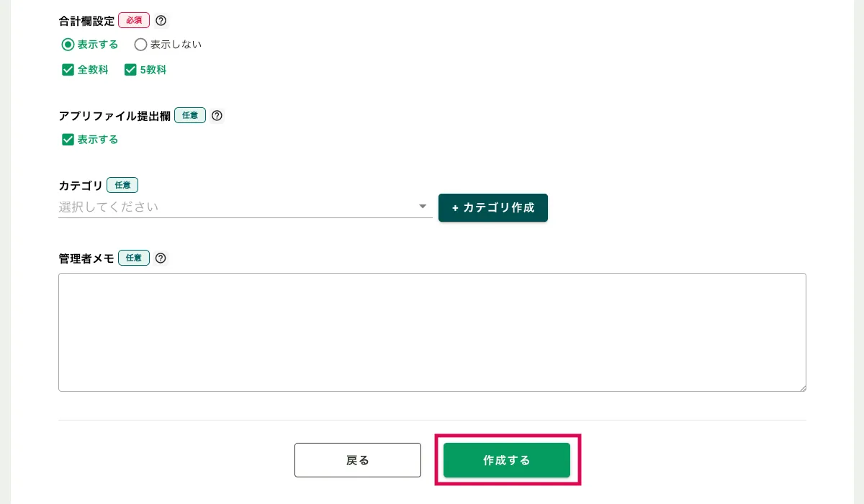The image size is (864, 504).
Task: Open the 選択してください category select field
Action: click(238, 207)
